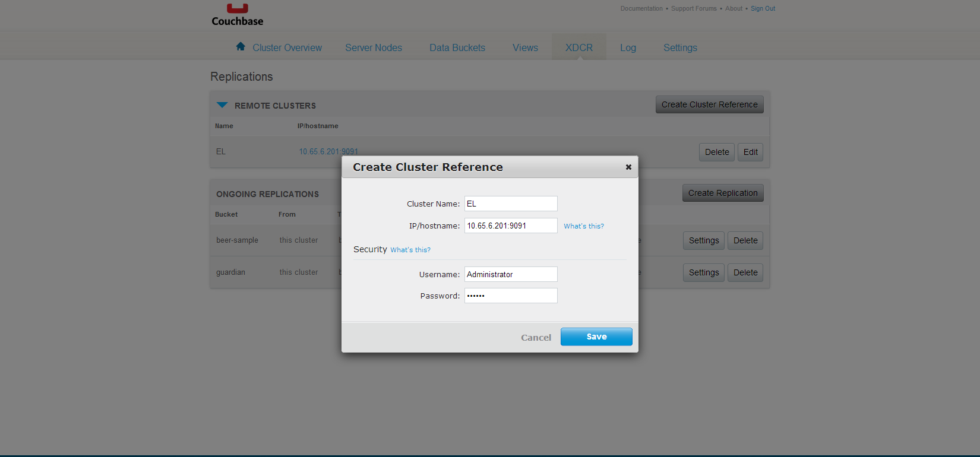This screenshot has height=457, width=980.
Task: Cancel the cluster reference dialog
Action: (x=536, y=338)
